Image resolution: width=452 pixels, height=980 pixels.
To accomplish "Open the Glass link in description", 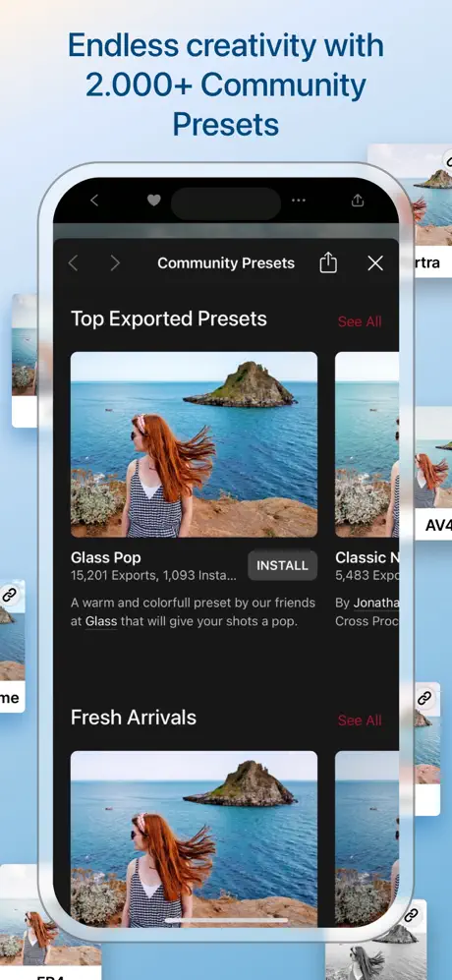I will point(100,622).
